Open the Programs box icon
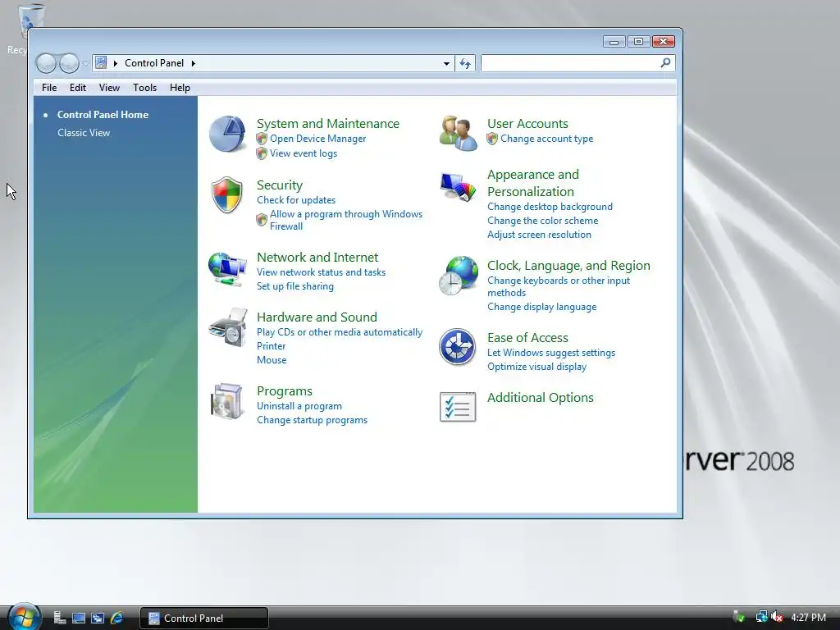840x630 pixels. tap(227, 401)
